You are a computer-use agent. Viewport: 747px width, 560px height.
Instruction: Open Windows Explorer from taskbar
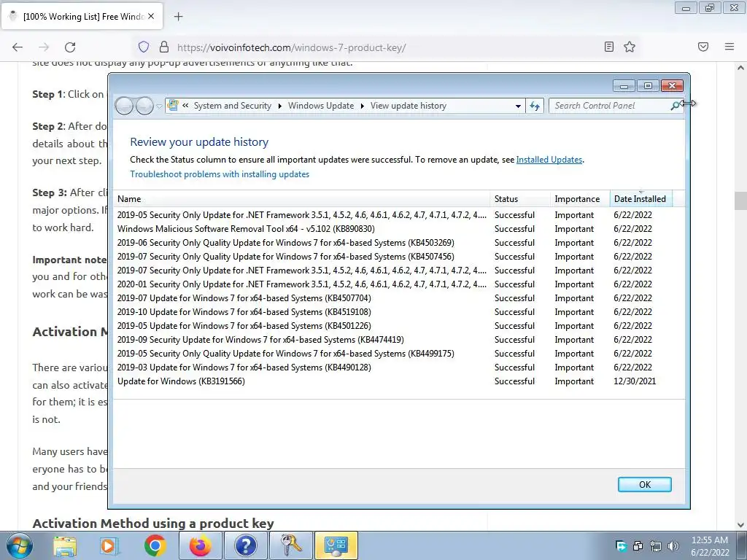(x=64, y=545)
